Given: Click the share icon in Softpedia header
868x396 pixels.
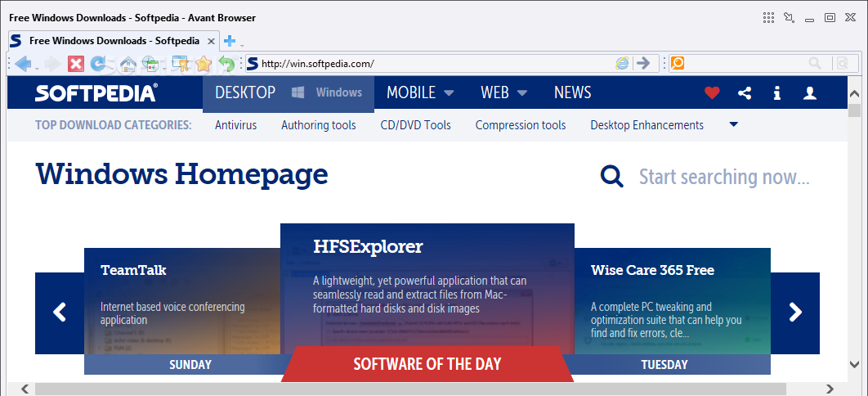Looking at the screenshot, I should click(x=745, y=92).
